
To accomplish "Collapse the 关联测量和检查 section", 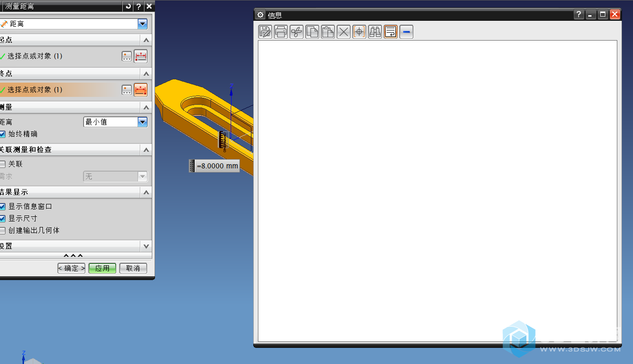I will point(146,150).
